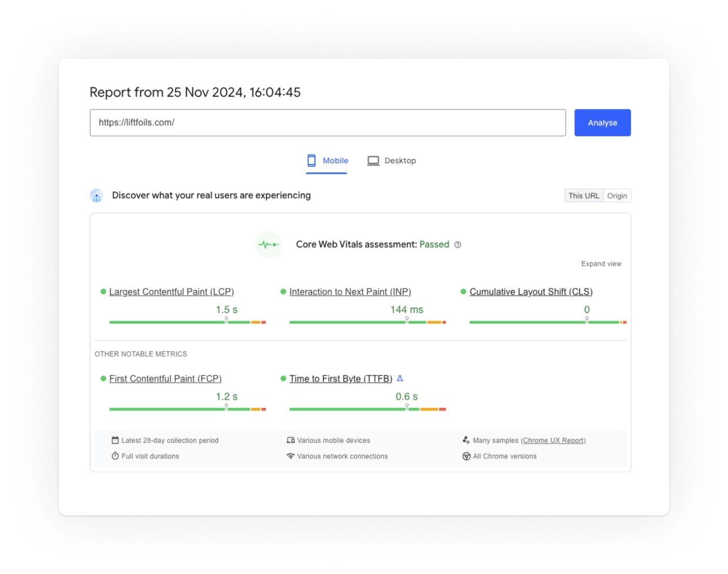Click the calendar icon for collection period

[x=115, y=440]
